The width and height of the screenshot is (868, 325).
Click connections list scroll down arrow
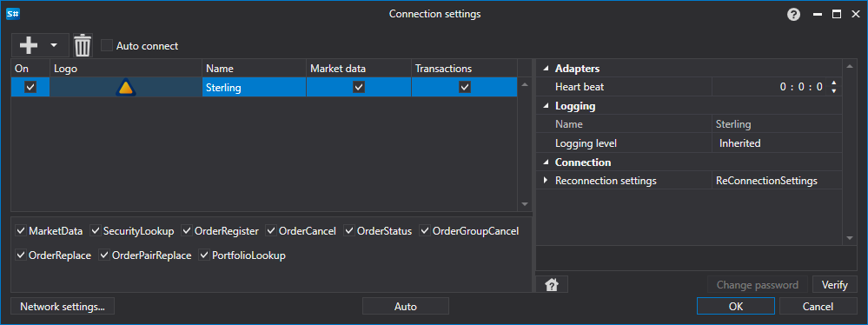[x=525, y=204]
